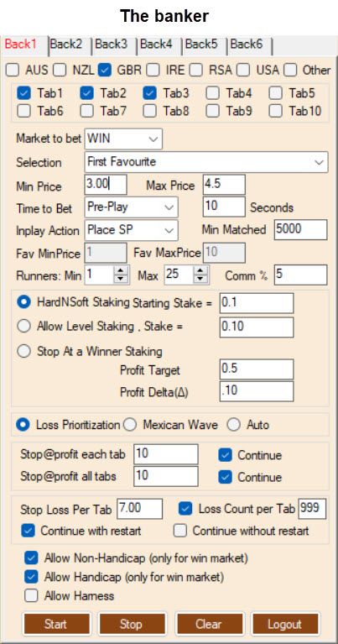Click the Start button
Image resolution: width=338 pixels, height=644 pixels.
tap(56, 625)
